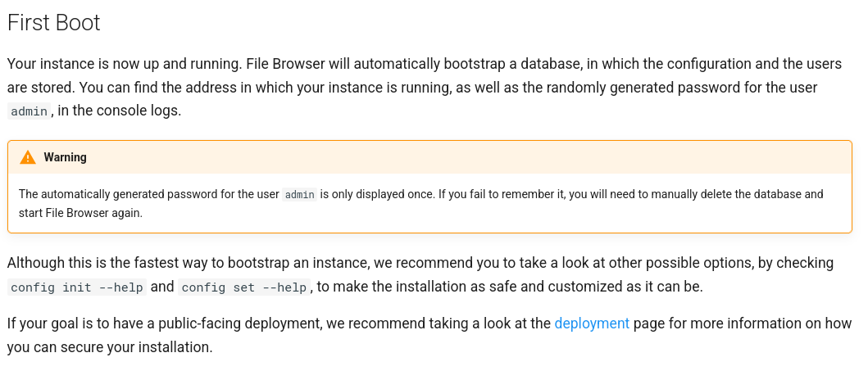The height and width of the screenshot is (371, 868).
Task: Click the bold Warning title label
Action: [x=65, y=157]
